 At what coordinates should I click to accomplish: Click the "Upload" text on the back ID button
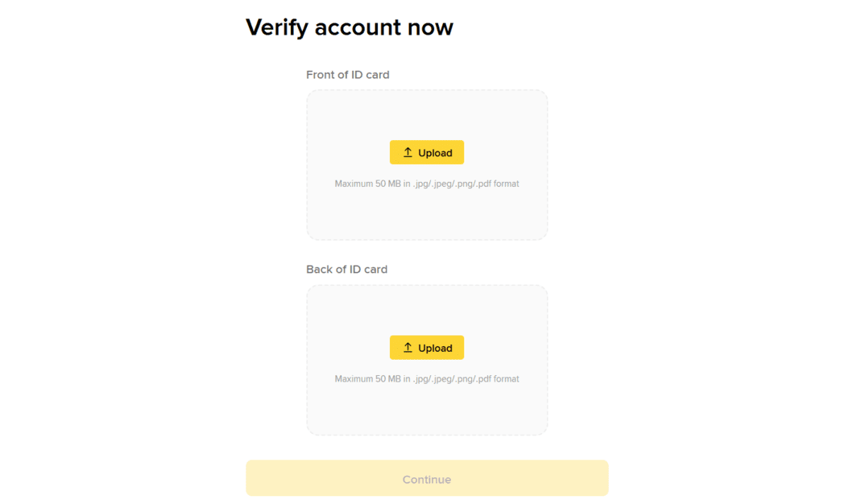tap(435, 349)
